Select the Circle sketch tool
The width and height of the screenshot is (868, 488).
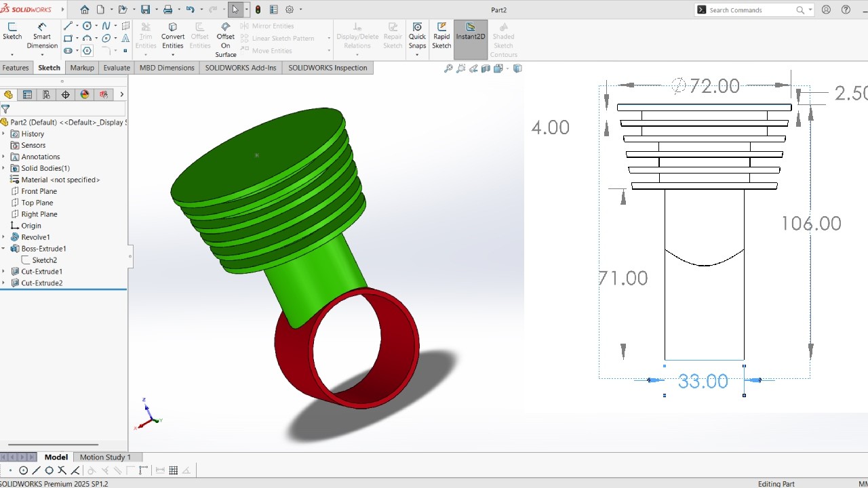click(87, 26)
